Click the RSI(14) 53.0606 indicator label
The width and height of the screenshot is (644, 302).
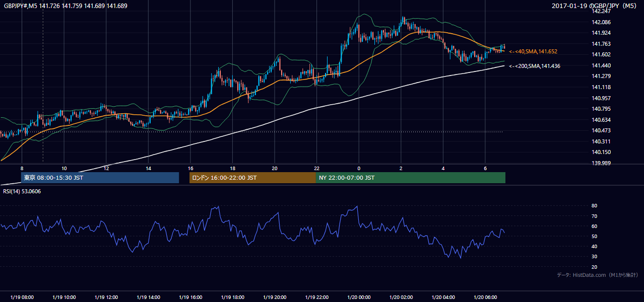(22, 191)
